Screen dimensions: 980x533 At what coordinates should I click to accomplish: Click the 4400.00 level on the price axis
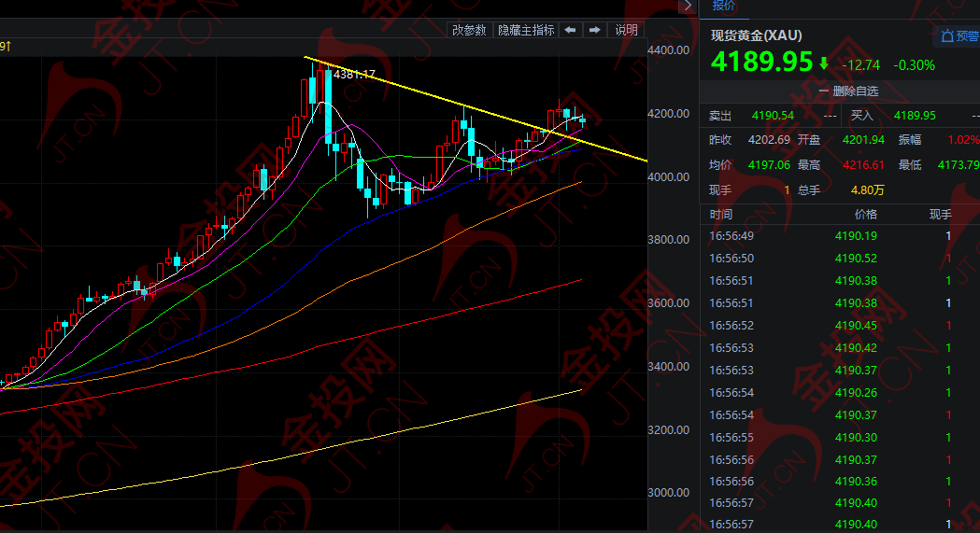(x=668, y=49)
